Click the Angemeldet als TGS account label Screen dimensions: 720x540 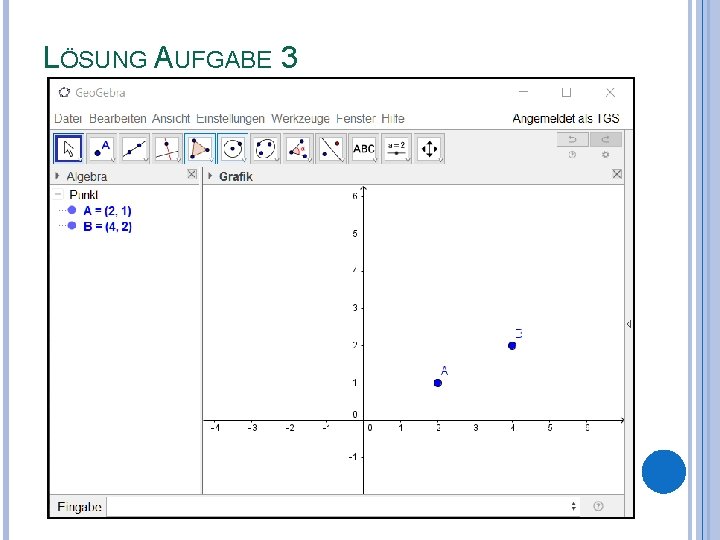point(566,118)
